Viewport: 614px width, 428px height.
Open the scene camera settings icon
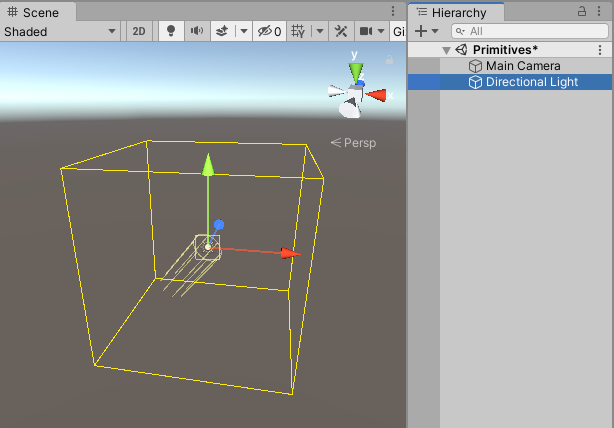365,31
